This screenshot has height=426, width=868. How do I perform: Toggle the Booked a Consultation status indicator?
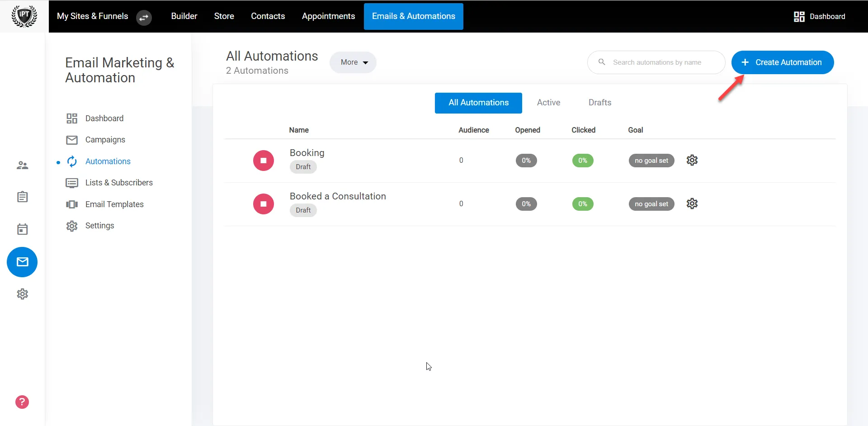[x=263, y=204]
